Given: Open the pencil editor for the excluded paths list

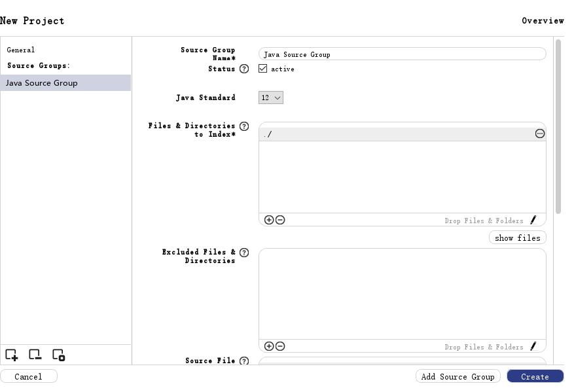Looking at the screenshot, I should tap(533, 346).
